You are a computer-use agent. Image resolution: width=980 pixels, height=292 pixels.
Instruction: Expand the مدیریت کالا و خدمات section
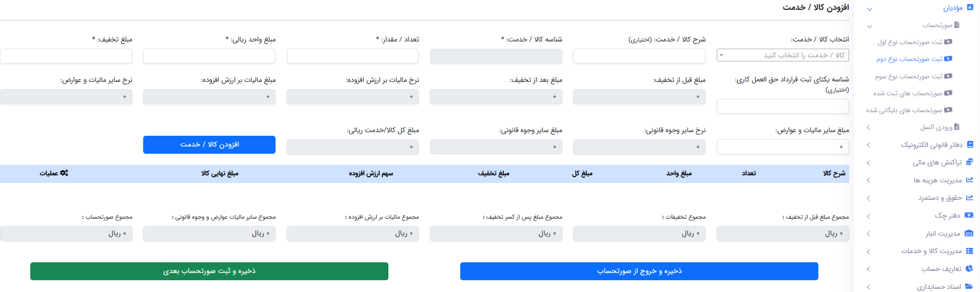(868, 252)
